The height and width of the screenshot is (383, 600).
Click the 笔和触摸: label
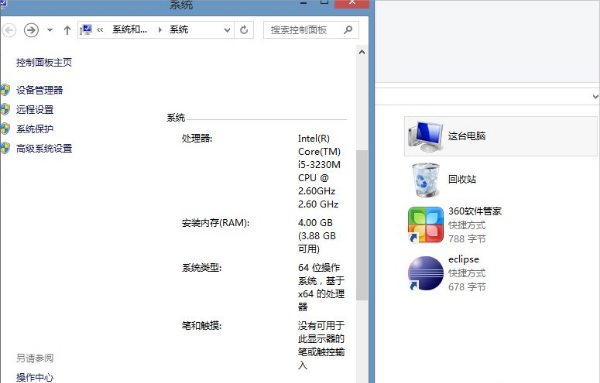point(202,326)
